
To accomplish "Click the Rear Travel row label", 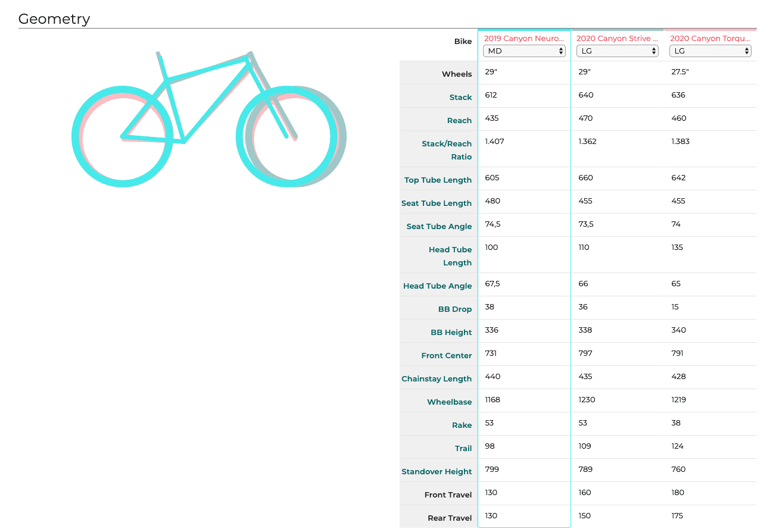I will 450,518.
